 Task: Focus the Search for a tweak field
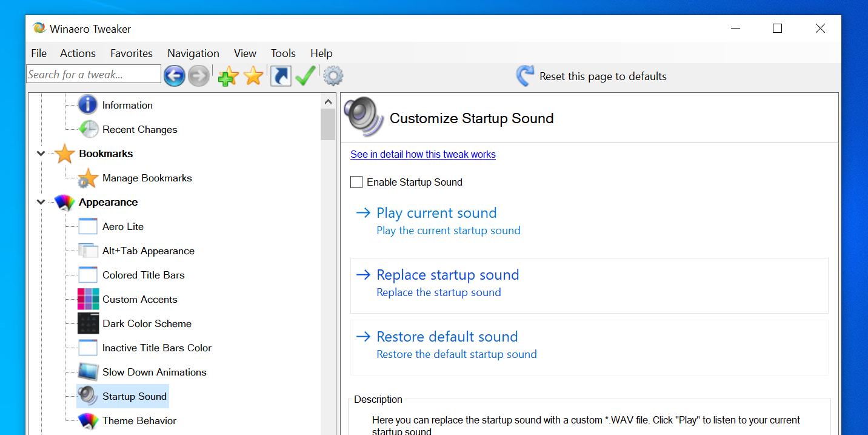tap(93, 75)
